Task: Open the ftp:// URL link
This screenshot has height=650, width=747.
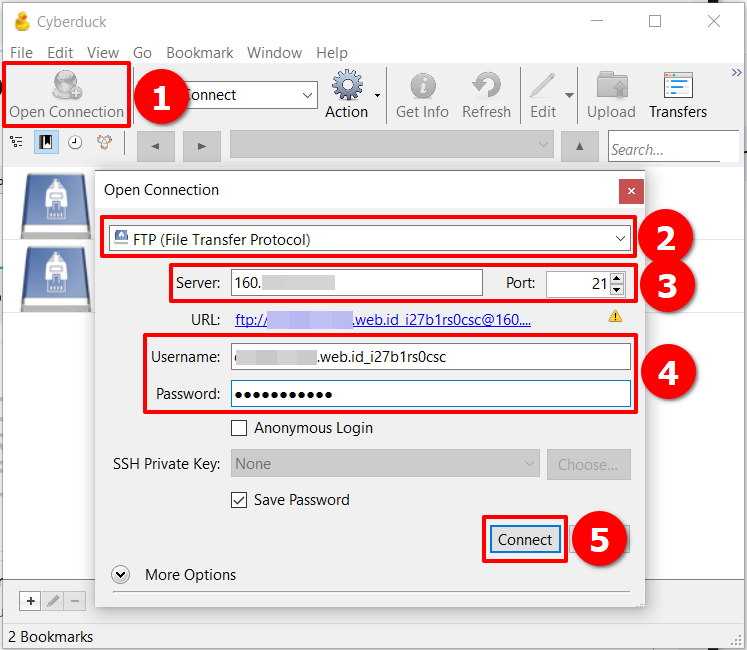Action: click(383, 319)
